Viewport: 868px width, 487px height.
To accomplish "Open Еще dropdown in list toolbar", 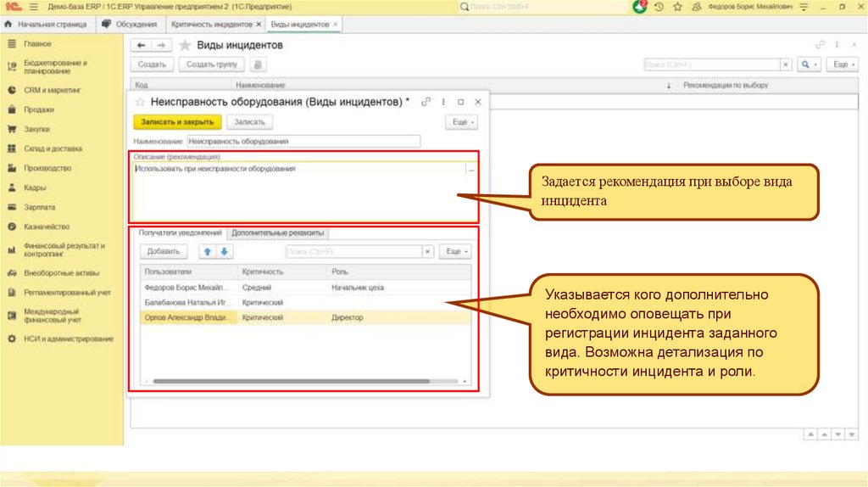I will tap(843, 64).
